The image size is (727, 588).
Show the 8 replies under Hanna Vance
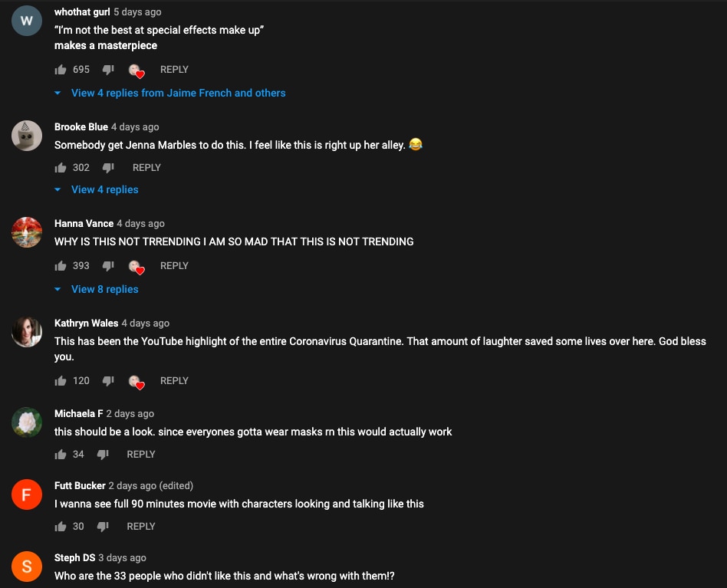click(x=104, y=289)
